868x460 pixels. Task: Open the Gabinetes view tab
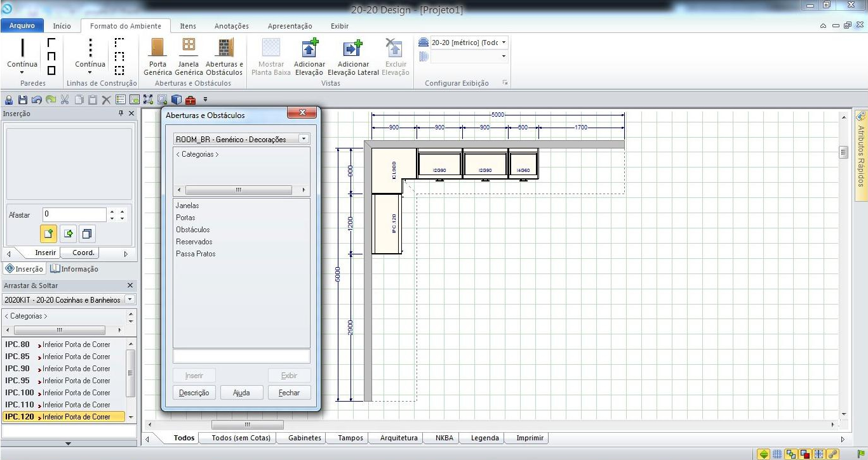(x=305, y=438)
